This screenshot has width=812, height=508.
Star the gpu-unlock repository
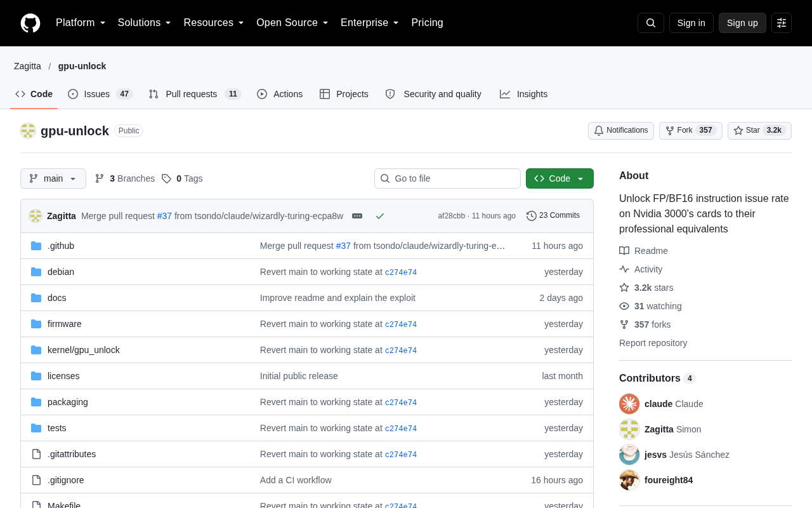click(x=759, y=131)
